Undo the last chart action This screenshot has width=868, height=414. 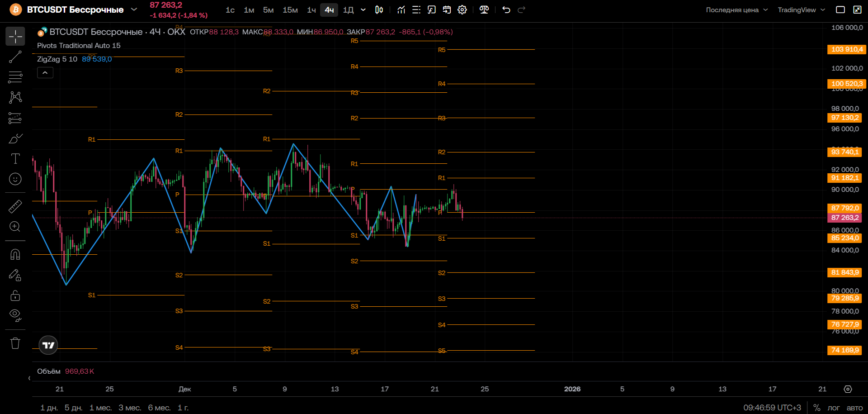(506, 10)
